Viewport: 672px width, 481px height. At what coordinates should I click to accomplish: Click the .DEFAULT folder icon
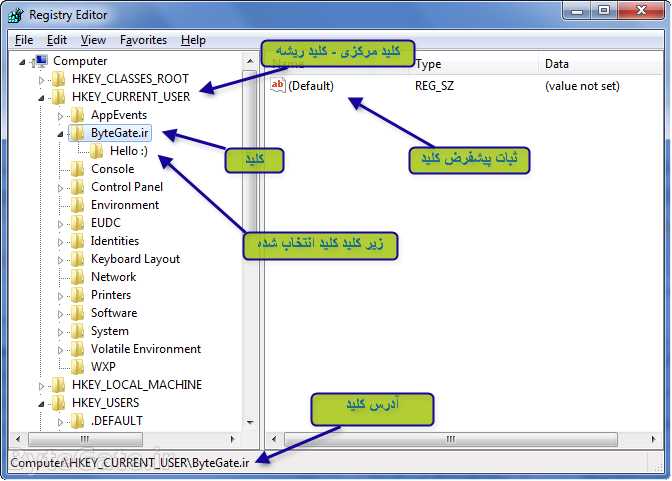pyautogui.click(x=77, y=421)
